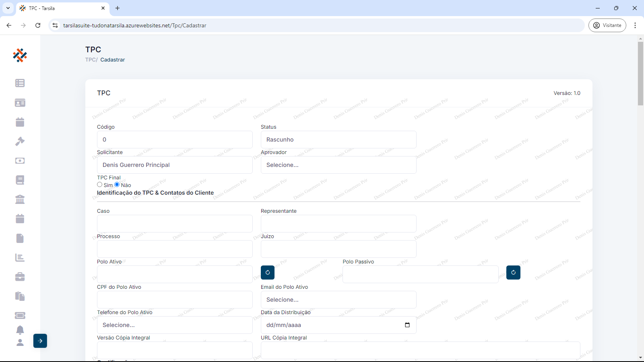Expand the sidebar with the arrow button
Image resolution: width=644 pixels, height=362 pixels.
coord(40,341)
